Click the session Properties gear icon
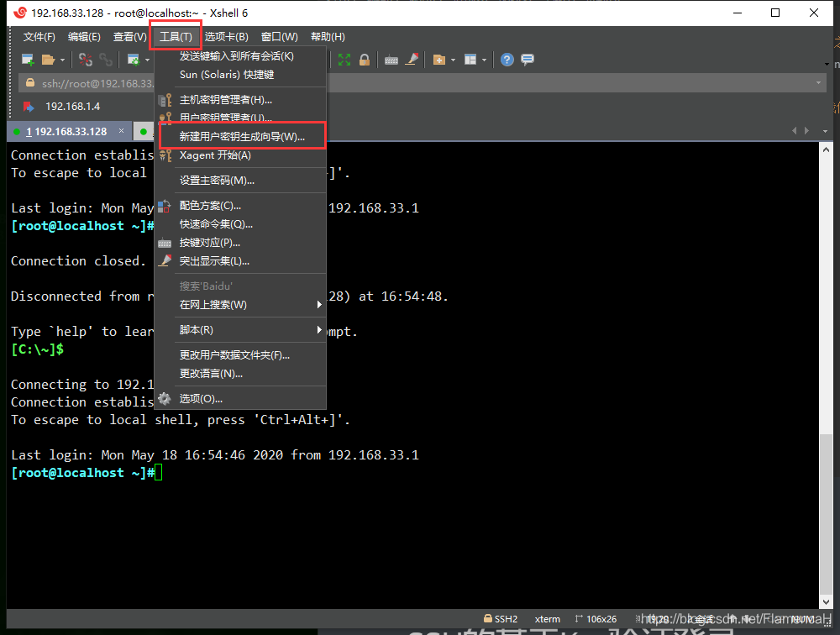The height and width of the screenshot is (635, 840). point(133,60)
